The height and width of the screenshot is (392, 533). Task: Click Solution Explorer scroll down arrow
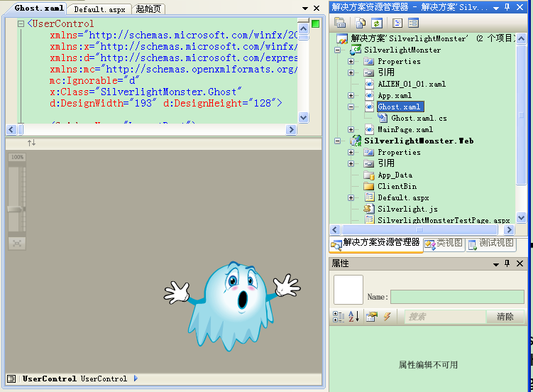(521, 217)
